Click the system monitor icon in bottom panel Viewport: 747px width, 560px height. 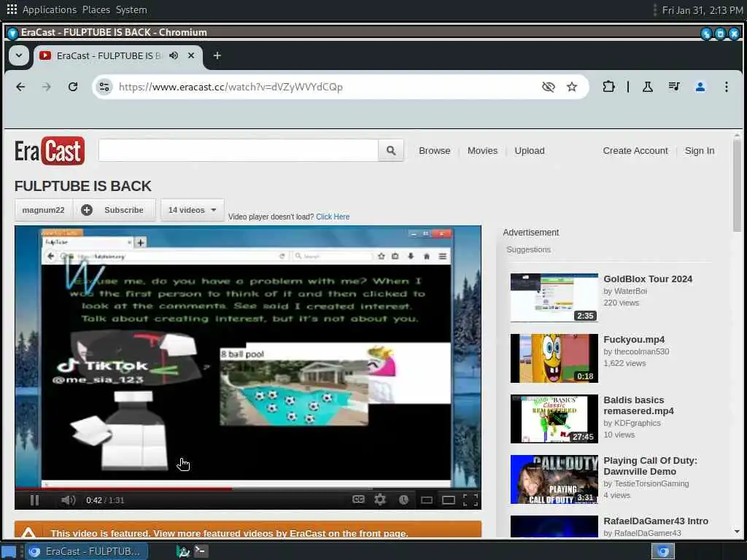click(183, 551)
